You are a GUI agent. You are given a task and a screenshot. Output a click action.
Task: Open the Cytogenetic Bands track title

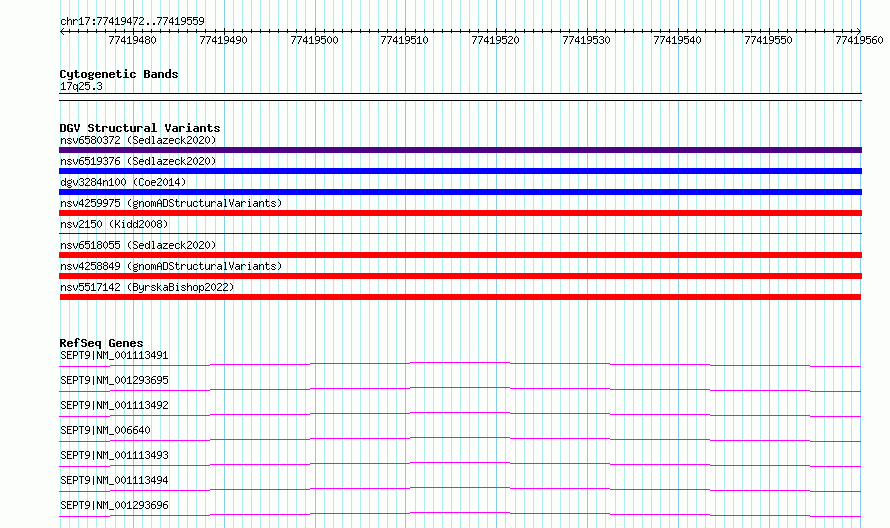(x=119, y=74)
